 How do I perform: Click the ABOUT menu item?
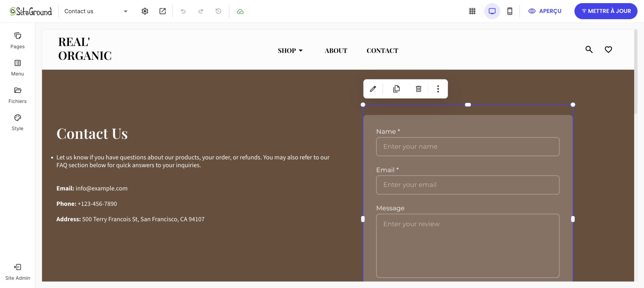point(336,50)
